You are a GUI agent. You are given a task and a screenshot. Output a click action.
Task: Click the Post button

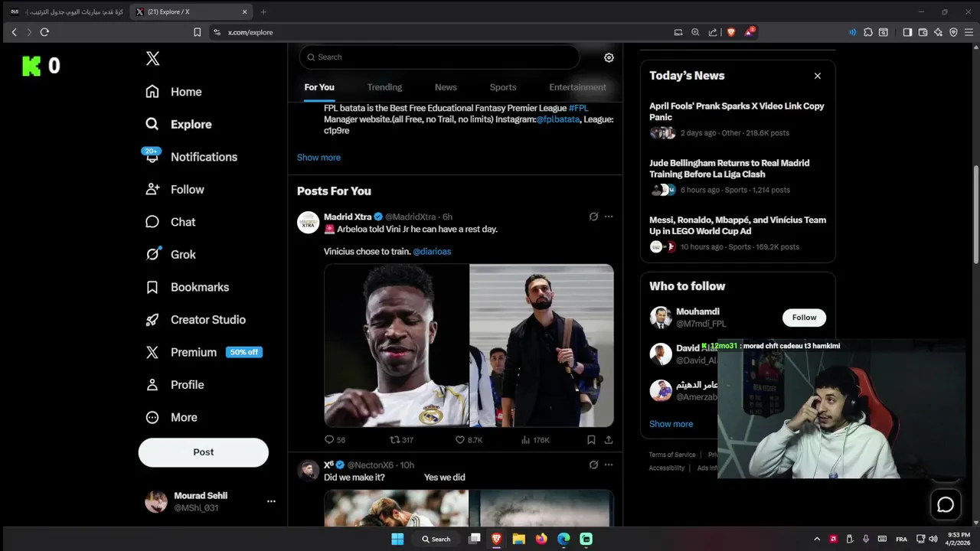click(204, 452)
